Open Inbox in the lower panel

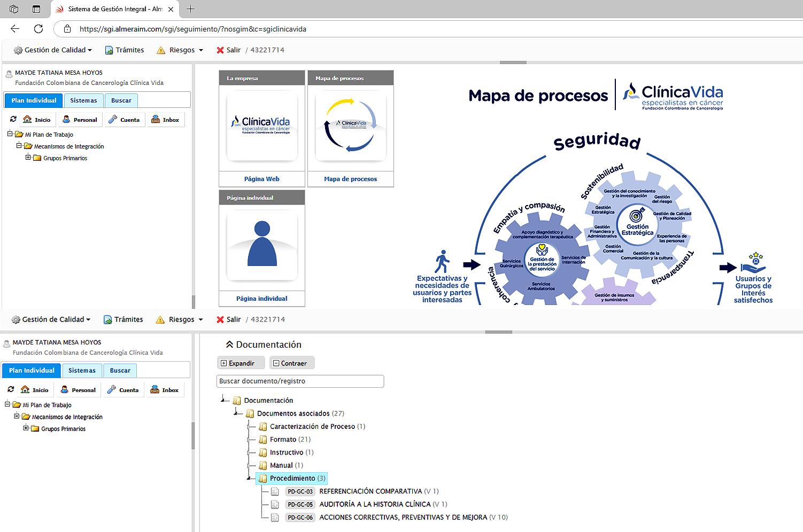[165, 390]
